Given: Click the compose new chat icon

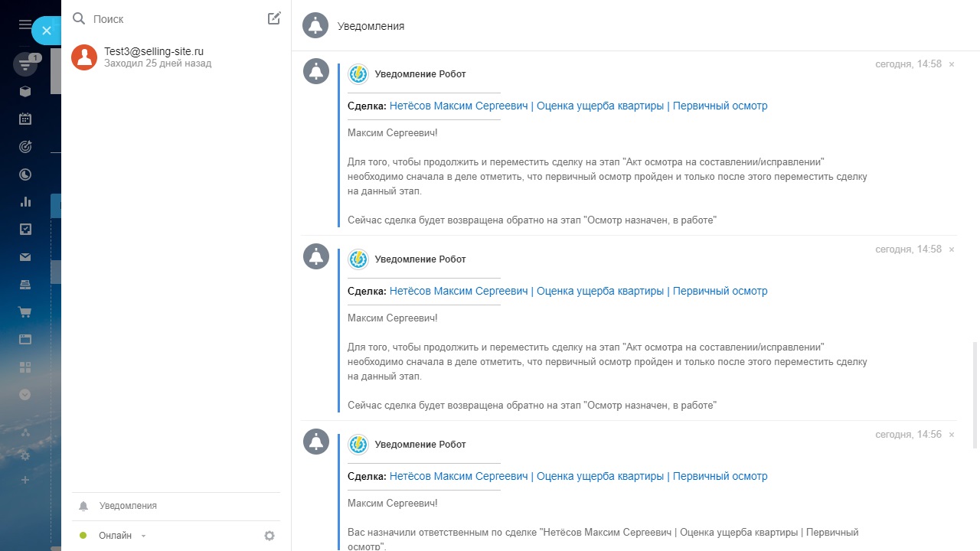Looking at the screenshot, I should pyautogui.click(x=274, y=18).
